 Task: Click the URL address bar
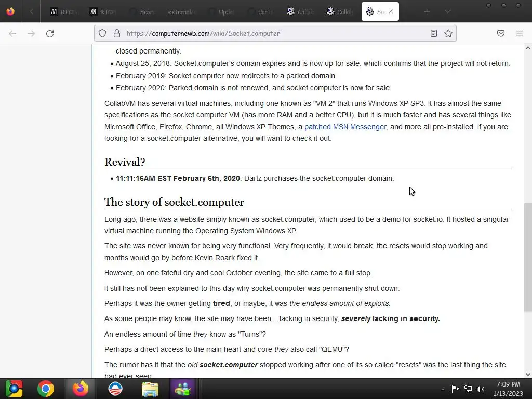(x=275, y=33)
